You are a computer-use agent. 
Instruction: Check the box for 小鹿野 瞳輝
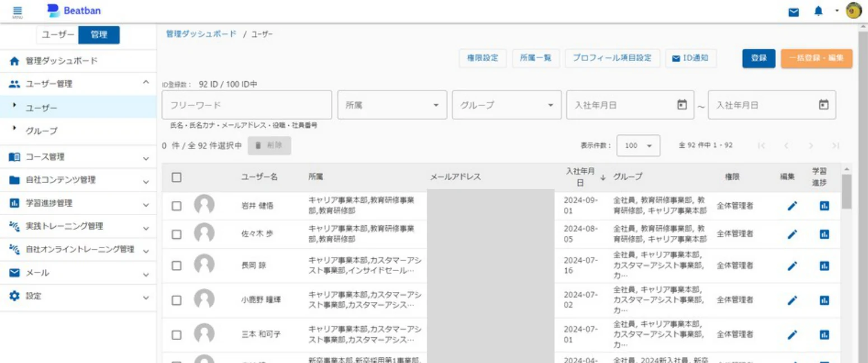click(x=176, y=300)
